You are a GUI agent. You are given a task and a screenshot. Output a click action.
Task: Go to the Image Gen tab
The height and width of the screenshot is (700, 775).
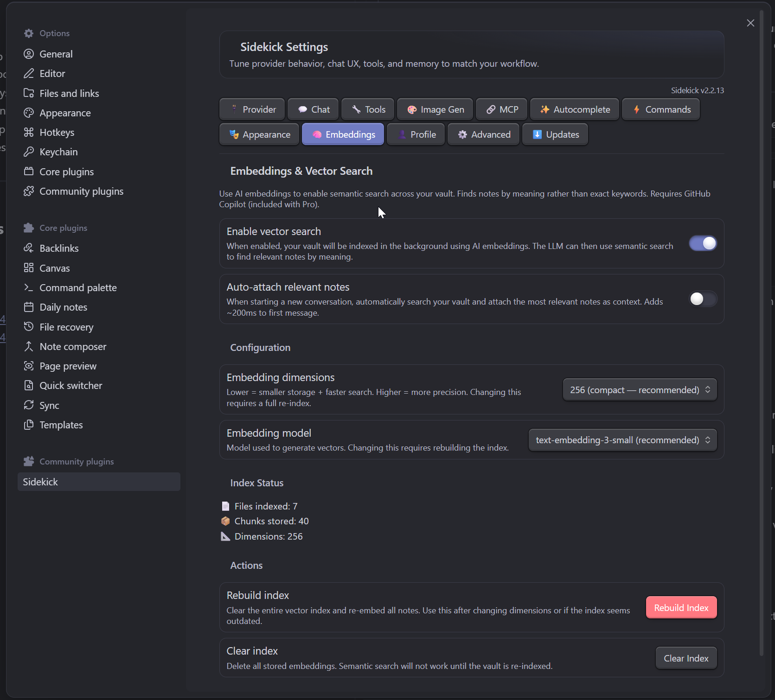click(435, 109)
